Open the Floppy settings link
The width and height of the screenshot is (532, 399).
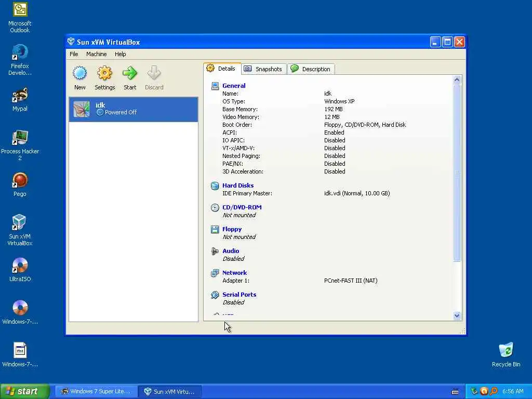pos(232,229)
